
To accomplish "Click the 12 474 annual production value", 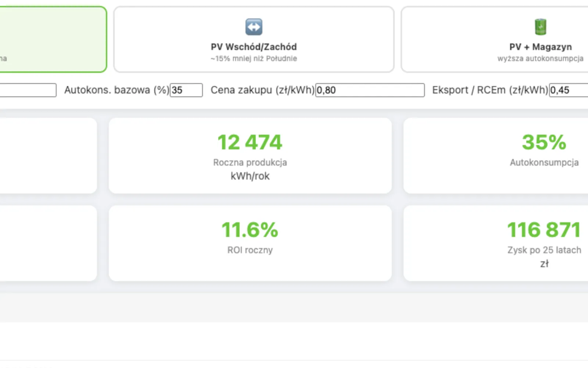I will click(x=250, y=142).
